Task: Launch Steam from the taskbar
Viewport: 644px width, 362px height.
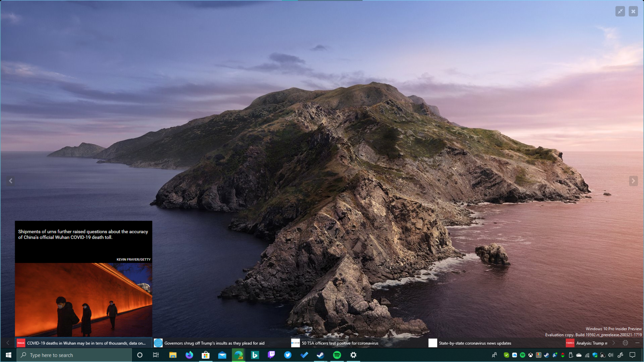Action: pyautogui.click(x=321, y=355)
